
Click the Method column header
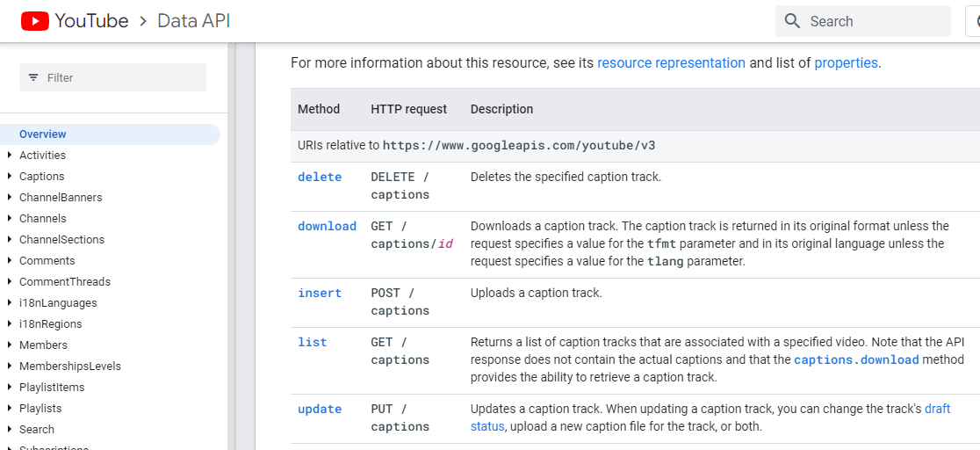pos(319,109)
